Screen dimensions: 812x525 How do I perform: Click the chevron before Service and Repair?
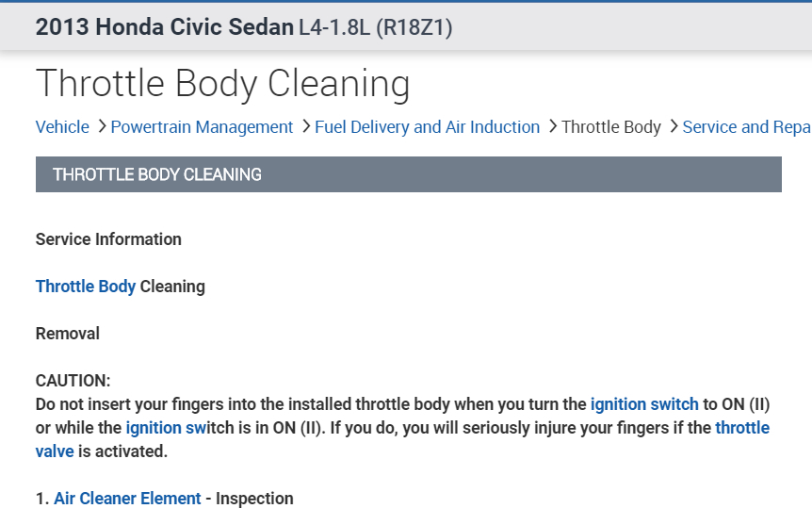673,126
